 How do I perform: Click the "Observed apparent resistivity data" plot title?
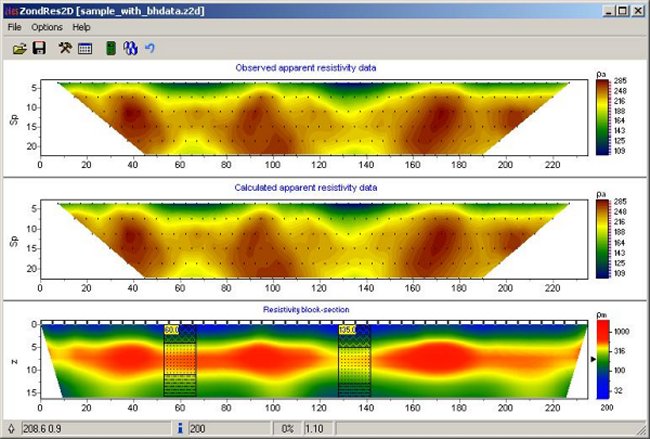312,67
